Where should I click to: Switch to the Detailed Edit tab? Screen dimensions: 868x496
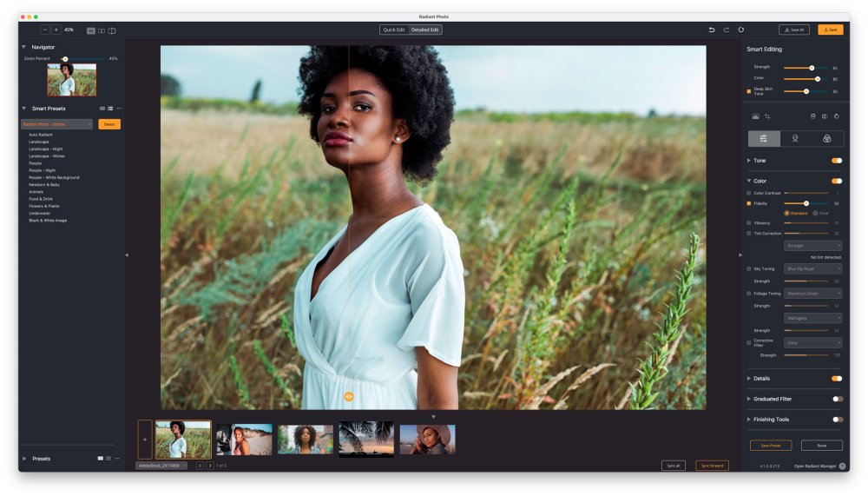(425, 30)
